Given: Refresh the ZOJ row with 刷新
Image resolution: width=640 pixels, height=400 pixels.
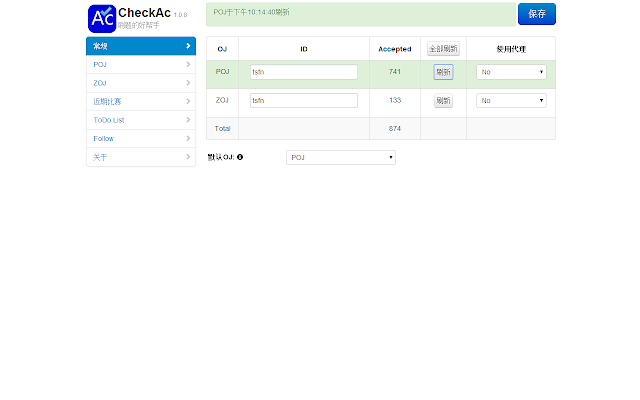Looking at the screenshot, I should pyautogui.click(x=443, y=100).
